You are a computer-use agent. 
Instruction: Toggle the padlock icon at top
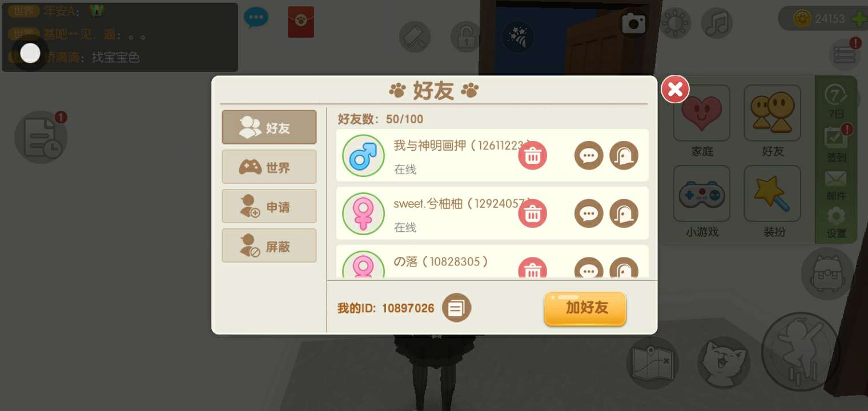pos(466,37)
